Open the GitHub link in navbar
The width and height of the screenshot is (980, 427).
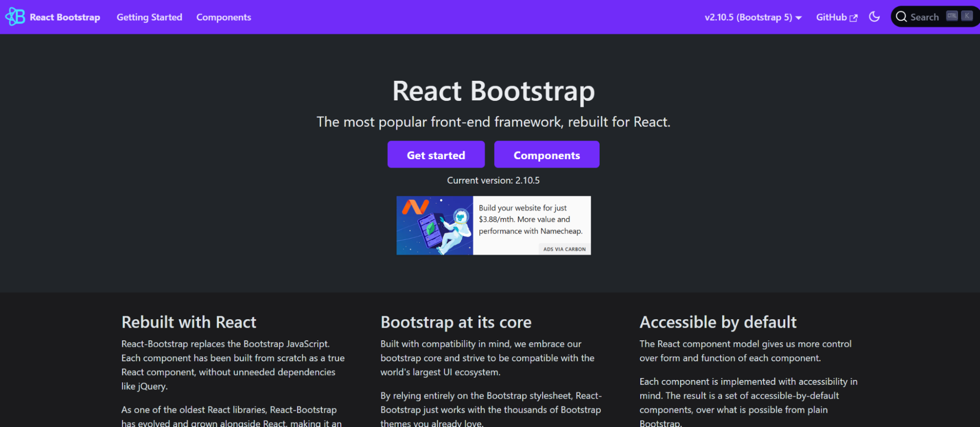[837, 17]
